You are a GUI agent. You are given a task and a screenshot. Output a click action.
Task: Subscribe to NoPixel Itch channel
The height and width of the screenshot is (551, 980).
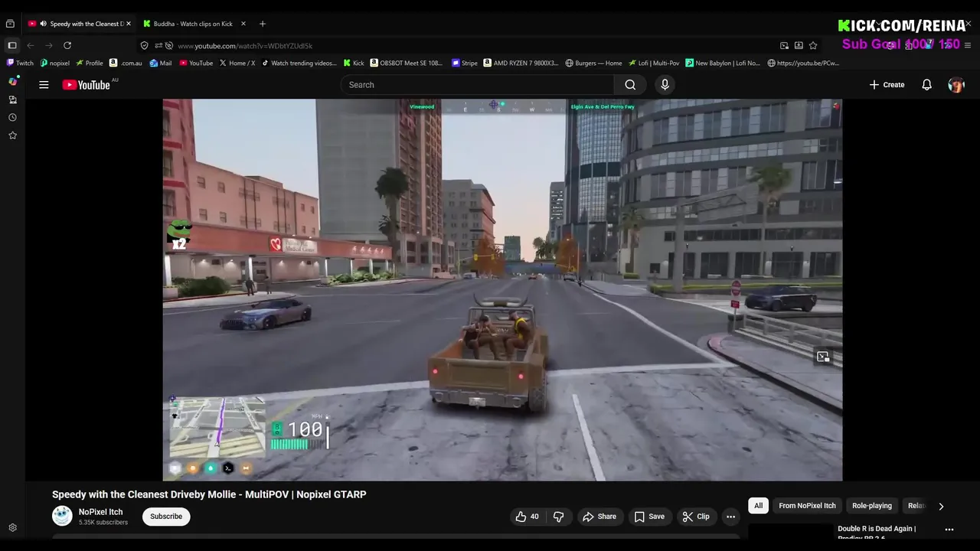pos(166,517)
